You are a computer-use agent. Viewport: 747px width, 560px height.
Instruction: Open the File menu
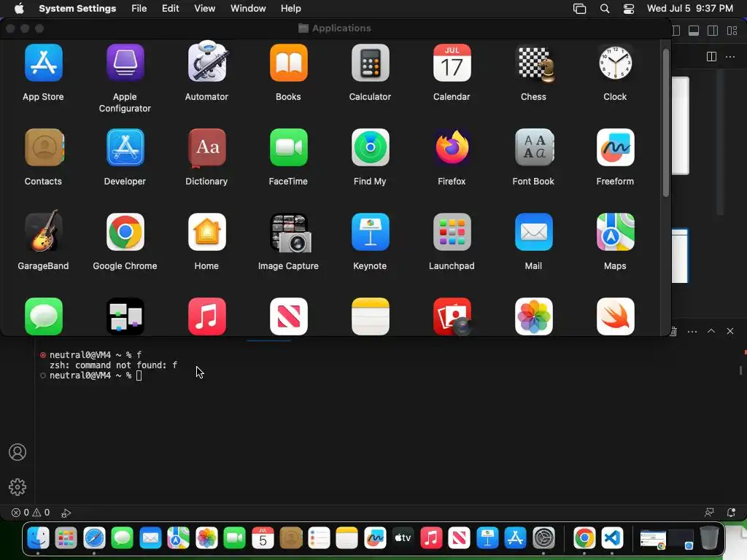(x=139, y=9)
